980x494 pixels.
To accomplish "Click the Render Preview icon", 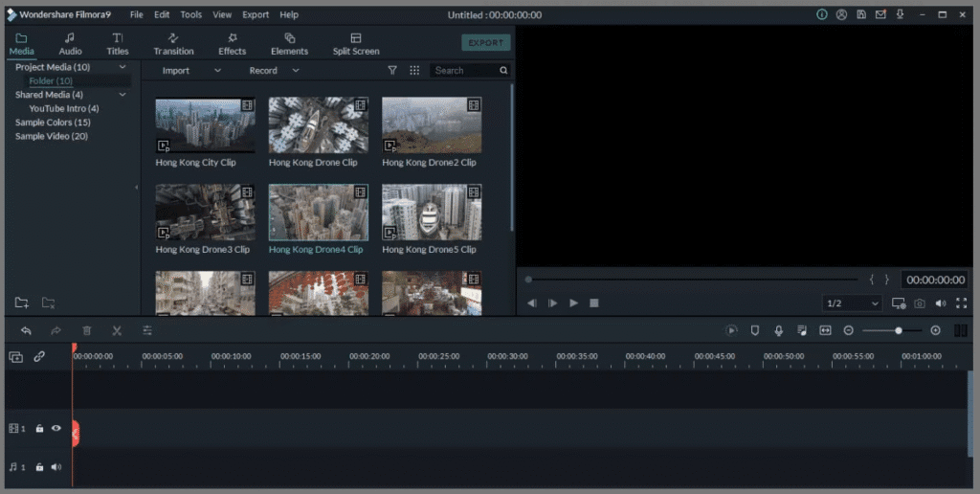I will point(730,330).
